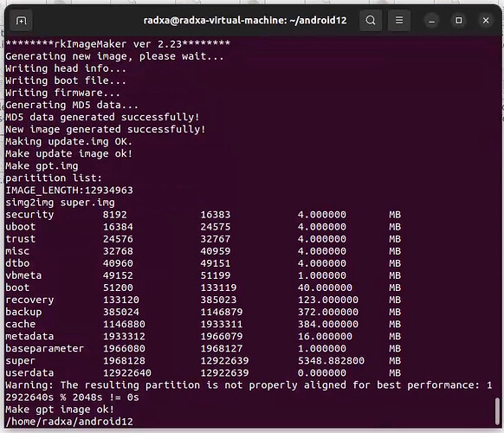Open a new terminal tab
504x433 pixels.
click(x=21, y=21)
